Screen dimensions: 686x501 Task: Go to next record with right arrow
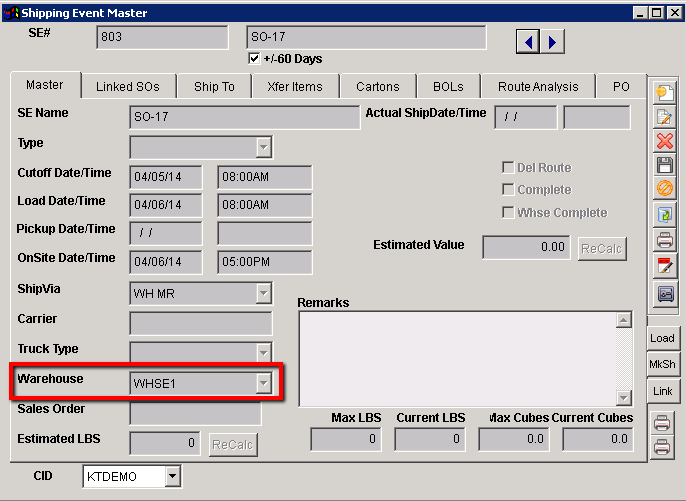click(x=551, y=41)
